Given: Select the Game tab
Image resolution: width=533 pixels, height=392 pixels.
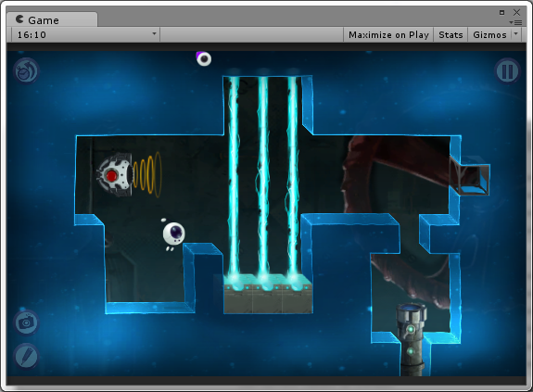Looking at the screenshot, I should (52, 19).
